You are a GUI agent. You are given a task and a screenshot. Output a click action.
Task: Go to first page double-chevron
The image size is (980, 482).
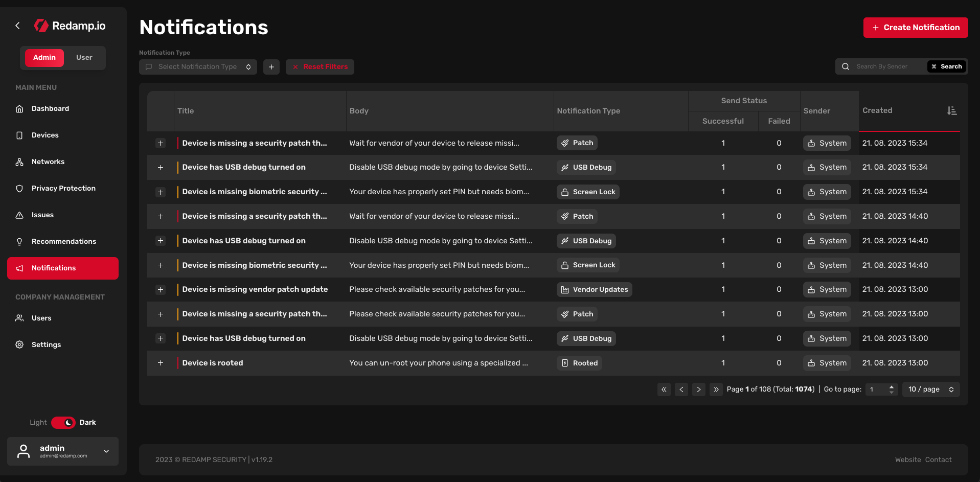point(664,389)
